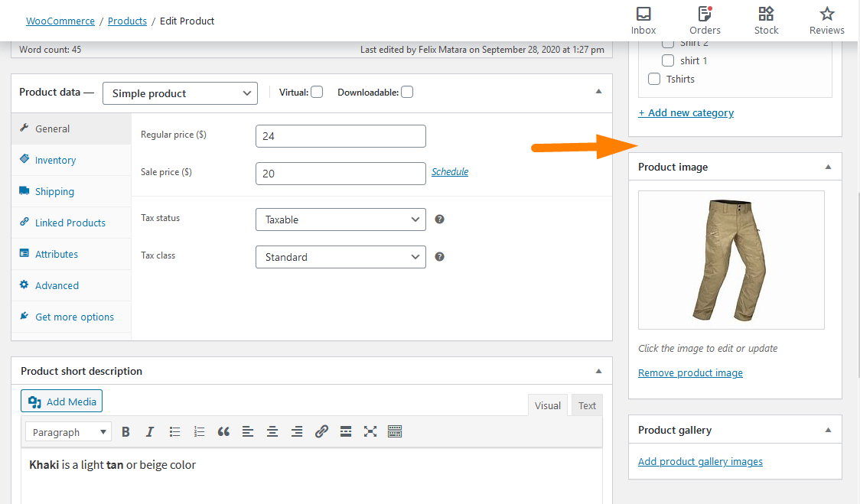Collapse the Product image panel
This screenshot has width=860, height=504.
pyautogui.click(x=828, y=167)
